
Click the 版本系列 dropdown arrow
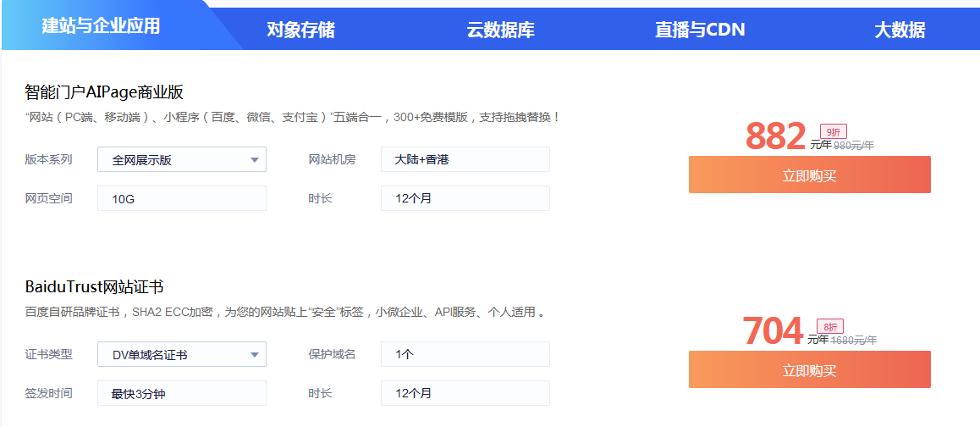[255, 159]
